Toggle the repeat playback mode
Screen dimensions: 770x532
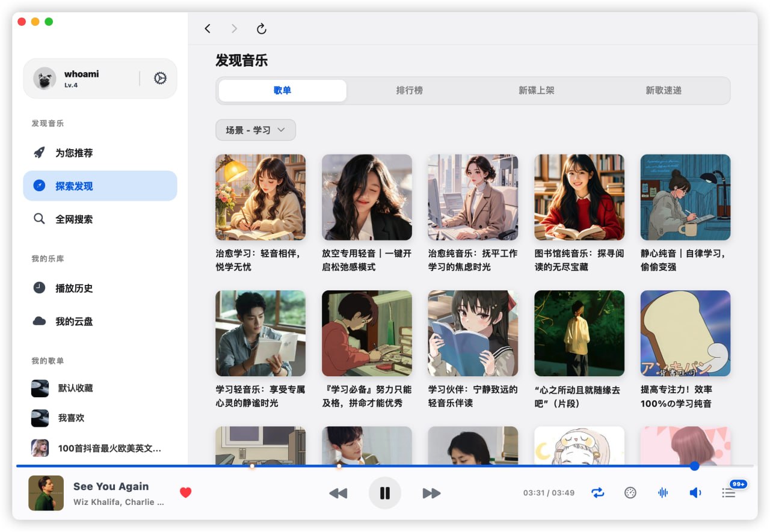pyautogui.click(x=597, y=492)
